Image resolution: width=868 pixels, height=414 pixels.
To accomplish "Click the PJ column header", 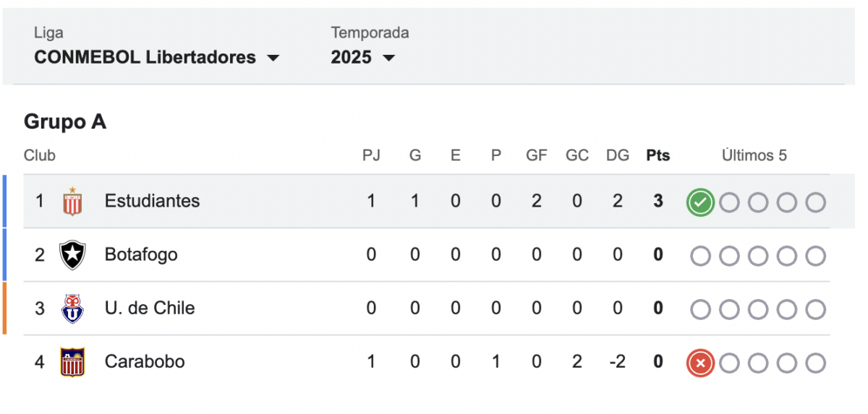I will 371,155.
